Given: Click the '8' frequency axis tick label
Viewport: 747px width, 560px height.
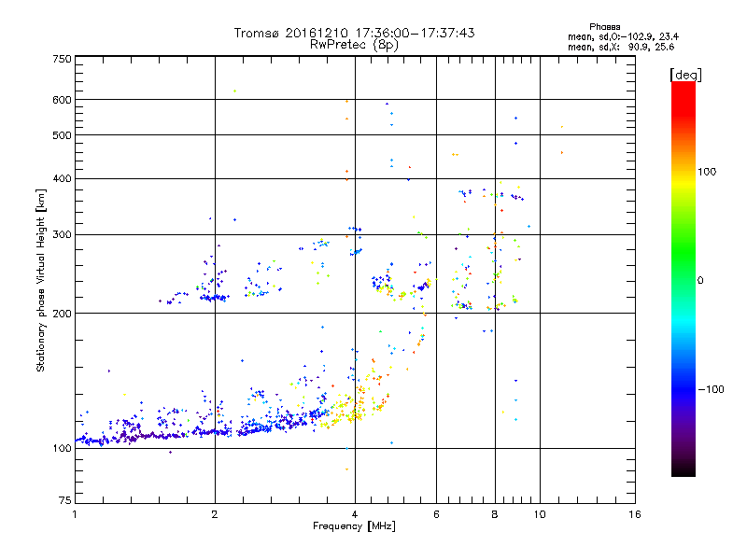Looking at the screenshot, I should coord(495,514).
